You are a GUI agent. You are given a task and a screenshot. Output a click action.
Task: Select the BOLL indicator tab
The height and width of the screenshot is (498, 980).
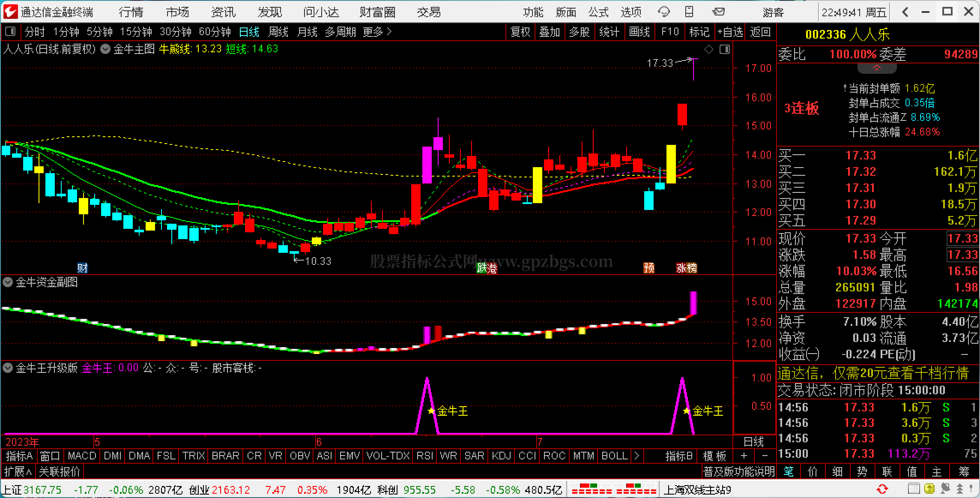click(615, 456)
